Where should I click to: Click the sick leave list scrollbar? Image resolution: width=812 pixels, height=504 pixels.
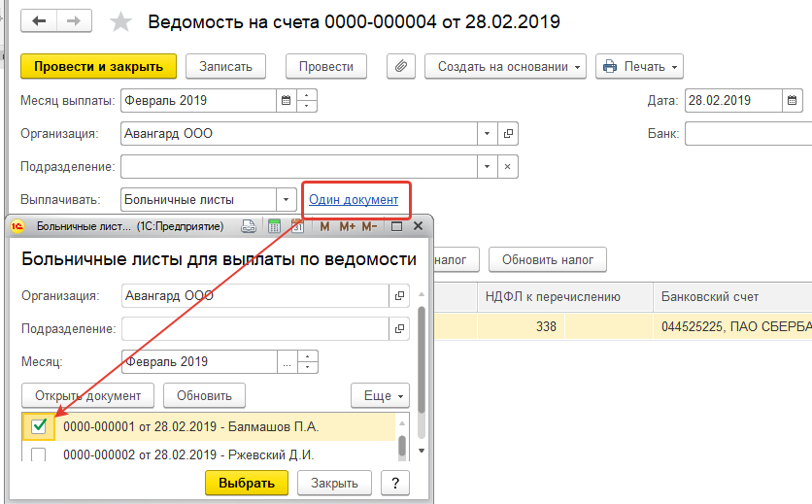coord(402,446)
